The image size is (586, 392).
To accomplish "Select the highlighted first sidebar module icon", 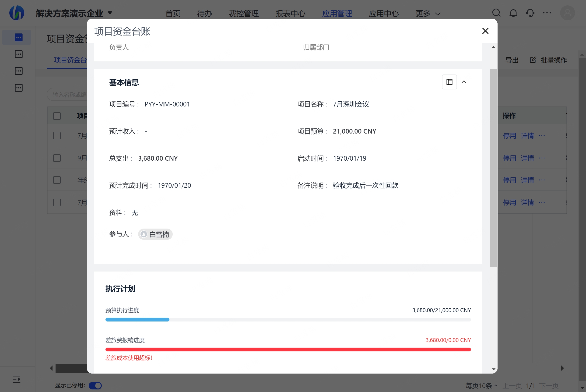I will (18, 38).
